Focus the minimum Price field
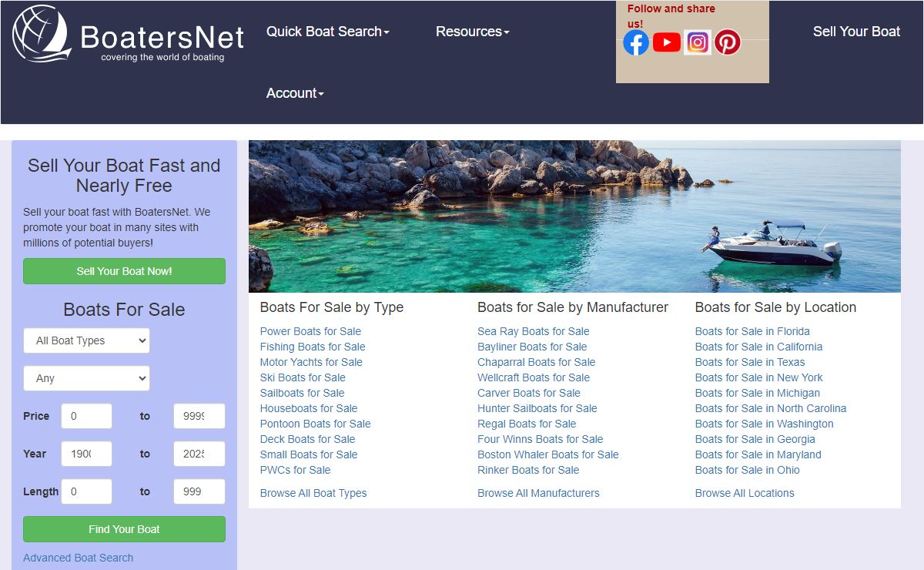The height and width of the screenshot is (570, 924). coord(86,416)
